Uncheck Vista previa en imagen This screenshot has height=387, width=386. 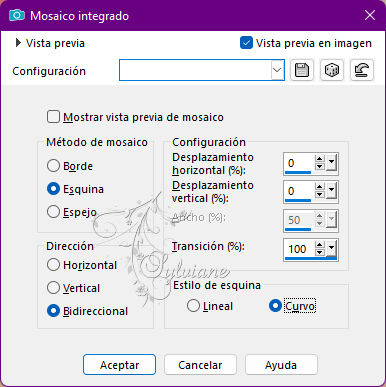pos(246,43)
